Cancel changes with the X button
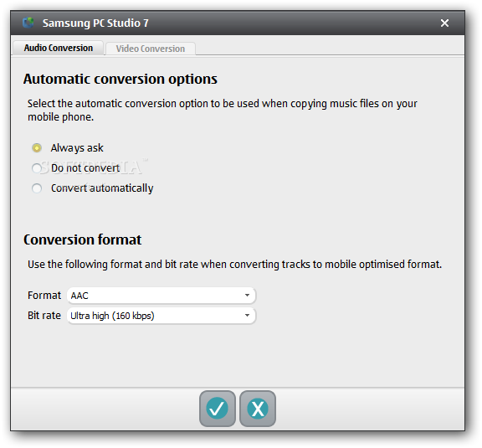Screen dimensions: 482x448 258,409
